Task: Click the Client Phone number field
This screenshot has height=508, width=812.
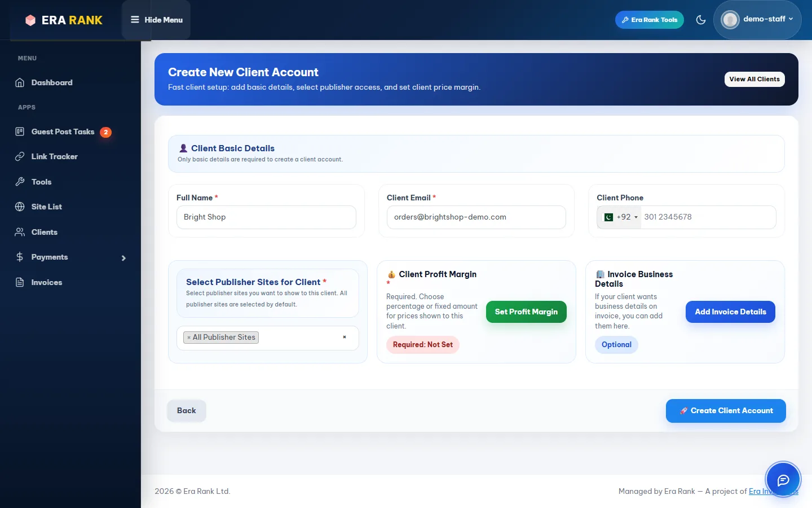Action: point(708,217)
